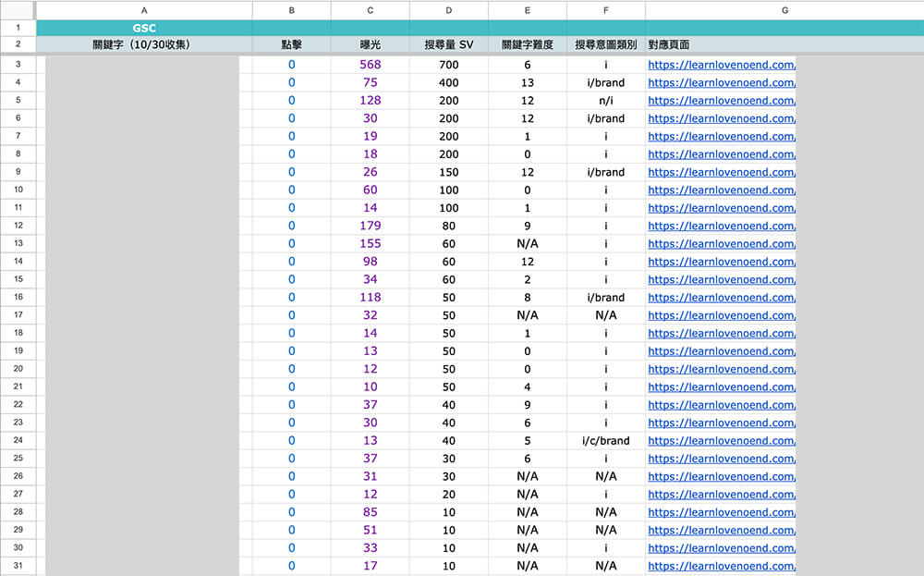
Task: Select the row 30 header
Action: point(18,547)
